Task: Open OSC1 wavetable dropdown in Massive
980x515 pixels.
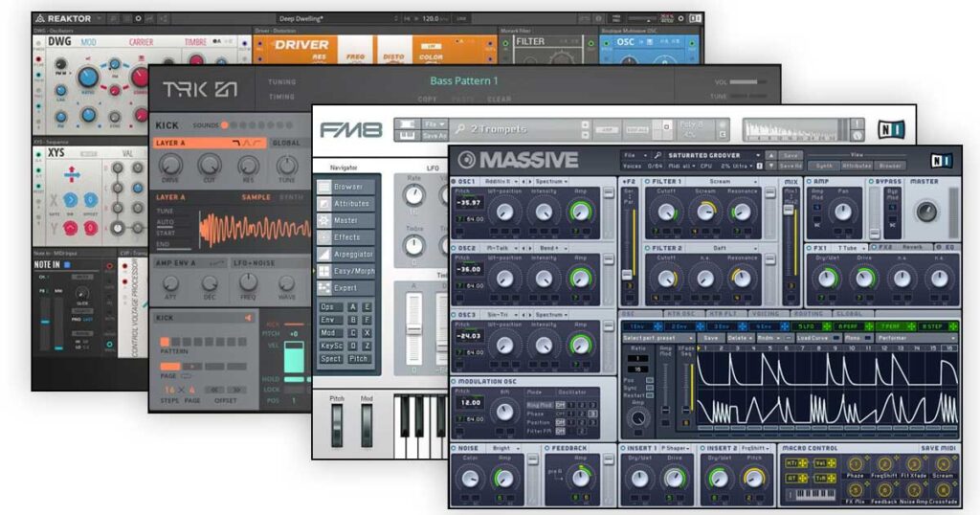Action: (x=501, y=181)
